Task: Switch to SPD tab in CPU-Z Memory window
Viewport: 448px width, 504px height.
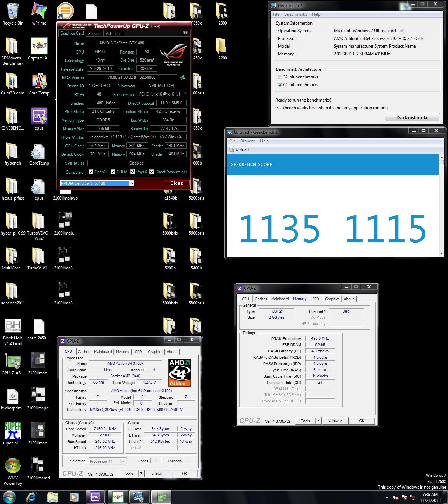Action: pyautogui.click(x=316, y=299)
